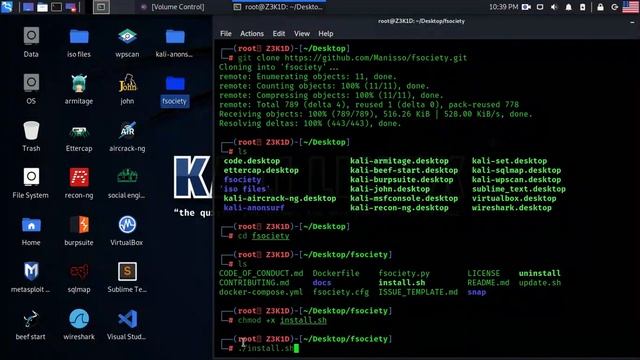Open the terminal File menu
This screenshot has width=640, height=360.
click(226, 33)
